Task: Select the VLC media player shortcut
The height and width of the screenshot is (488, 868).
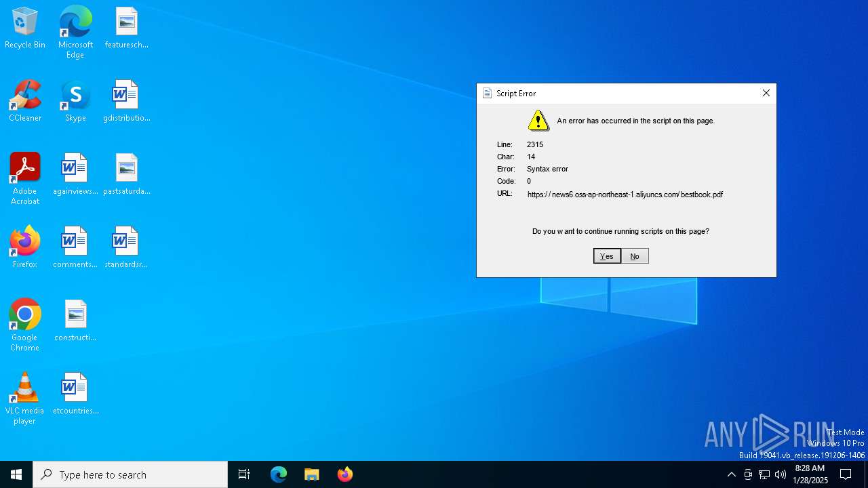Action: 25,399
